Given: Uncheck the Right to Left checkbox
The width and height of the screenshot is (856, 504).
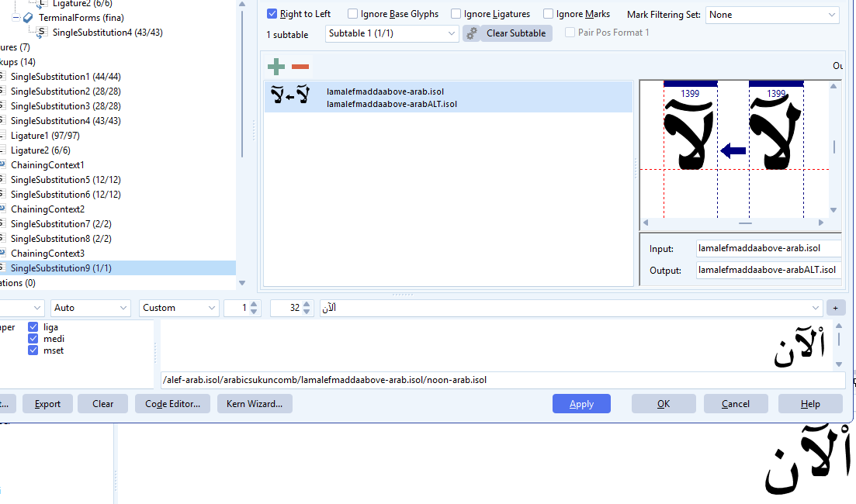Looking at the screenshot, I should point(272,14).
